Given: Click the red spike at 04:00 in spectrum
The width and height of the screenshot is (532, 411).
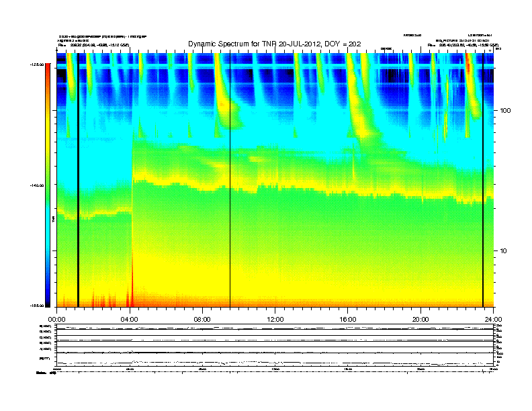Looking at the screenshot, I should (132, 281).
